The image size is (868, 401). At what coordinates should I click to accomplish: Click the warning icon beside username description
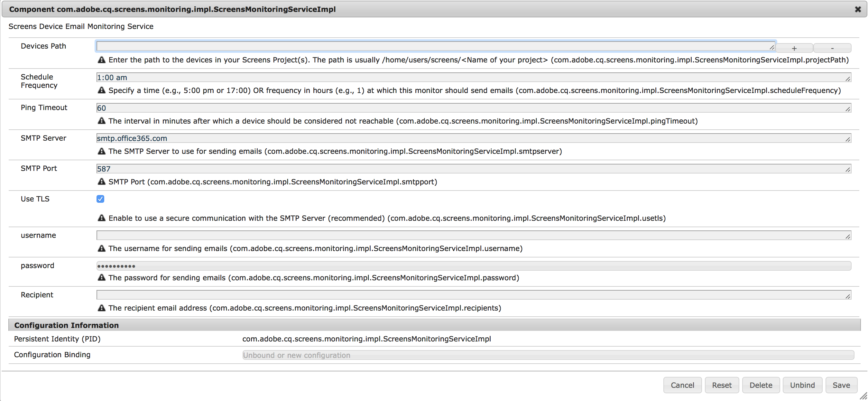click(x=101, y=248)
